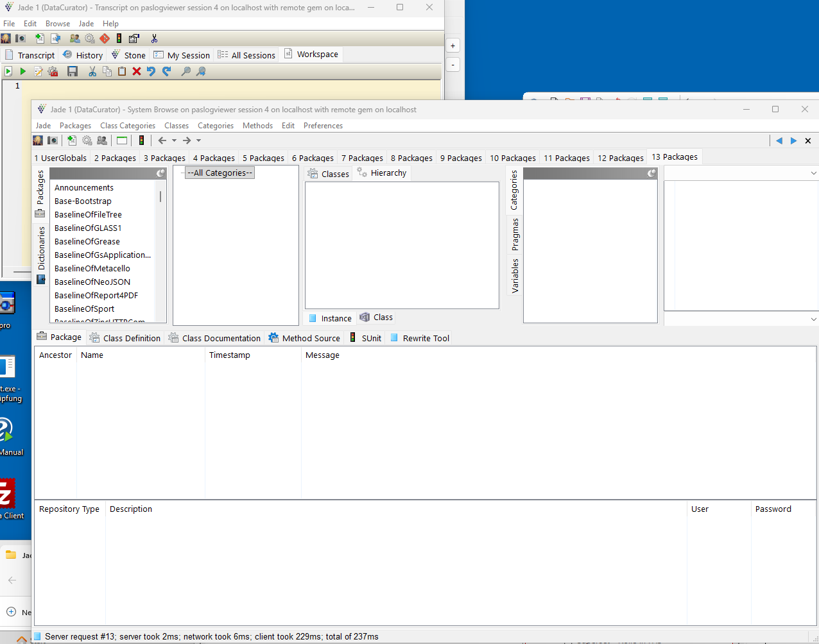The width and height of the screenshot is (819, 644).
Task: Click the blue right triangle tab-scroll icon
Action: [794, 140]
